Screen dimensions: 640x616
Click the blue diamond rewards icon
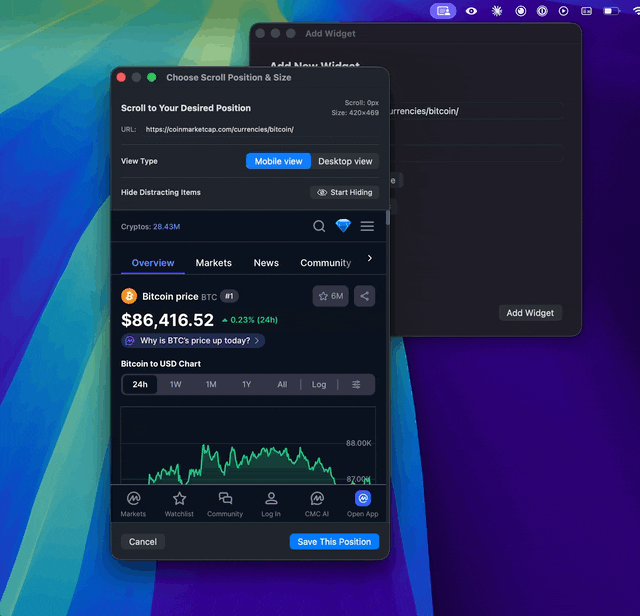click(343, 226)
